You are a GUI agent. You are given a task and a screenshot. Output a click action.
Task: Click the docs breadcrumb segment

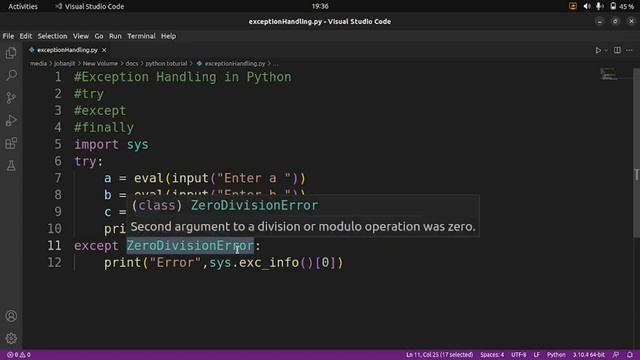pyautogui.click(x=131, y=64)
